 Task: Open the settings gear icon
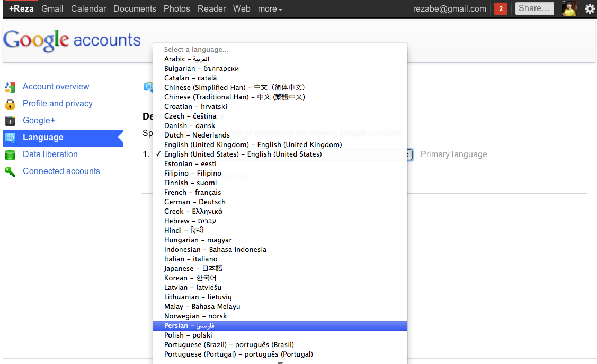tap(590, 8)
